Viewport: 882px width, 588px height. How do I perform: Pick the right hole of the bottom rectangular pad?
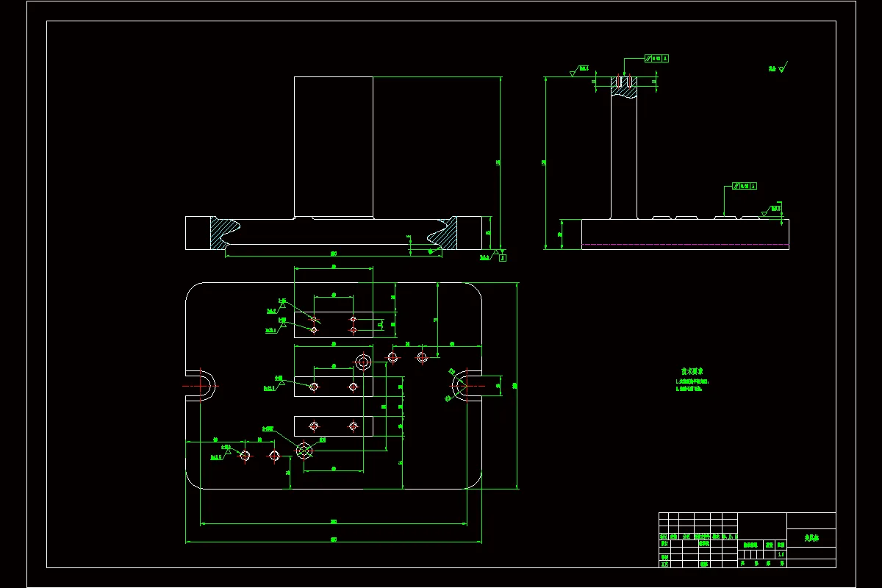(x=353, y=426)
